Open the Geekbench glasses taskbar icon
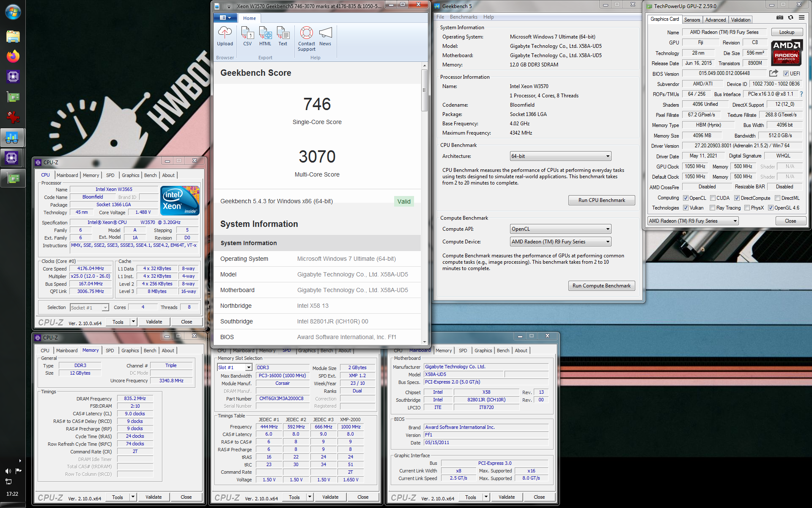Screen dimensions: 812x508 coord(12,138)
